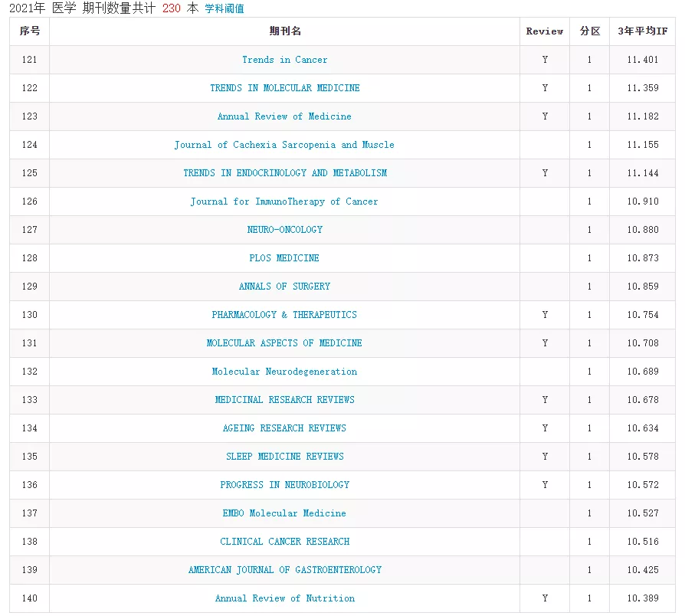This screenshot has width=685, height=616.
Task: Open the NEURO-ONCOLOGY journal entry
Action: coord(284,230)
